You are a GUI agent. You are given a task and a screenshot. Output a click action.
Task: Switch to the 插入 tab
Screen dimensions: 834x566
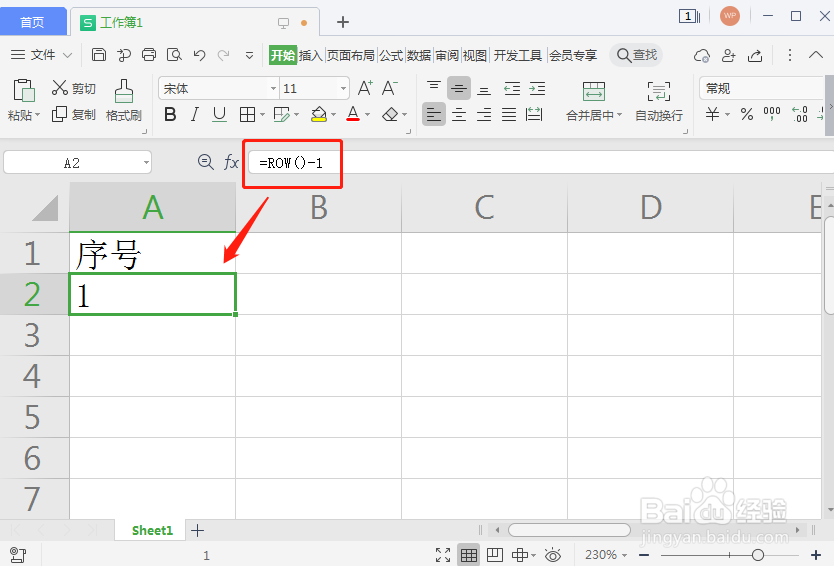click(x=311, y=55)
